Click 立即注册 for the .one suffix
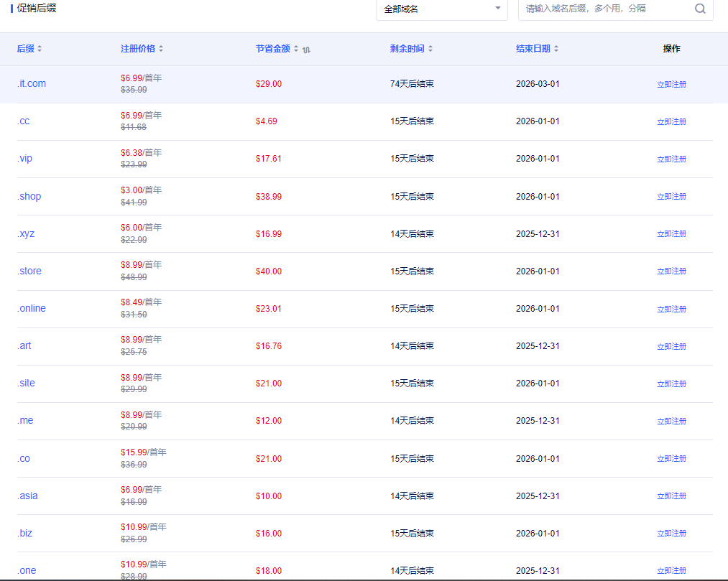Screen dimensions: 728x581 671,570
